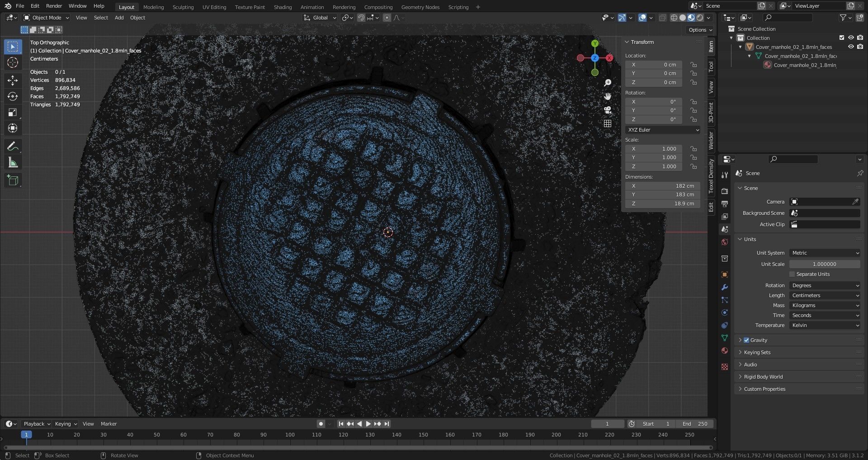Pick the Measure tool
Viewport: 868px width, 460px height.
point(13,162)
